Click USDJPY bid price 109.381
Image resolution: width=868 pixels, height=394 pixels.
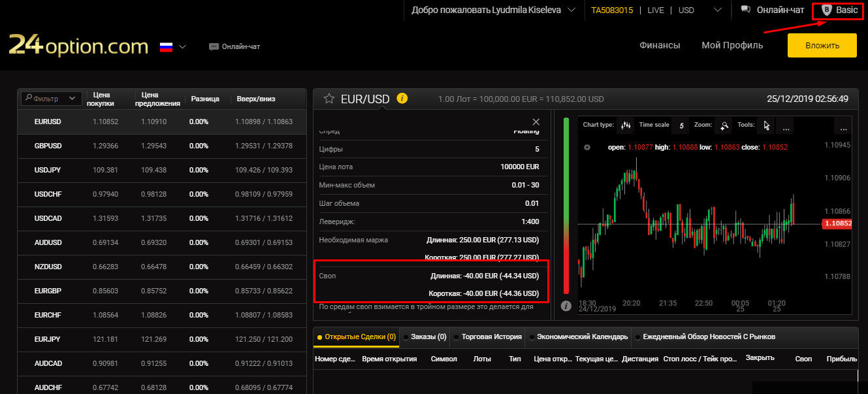click(105, 170)
